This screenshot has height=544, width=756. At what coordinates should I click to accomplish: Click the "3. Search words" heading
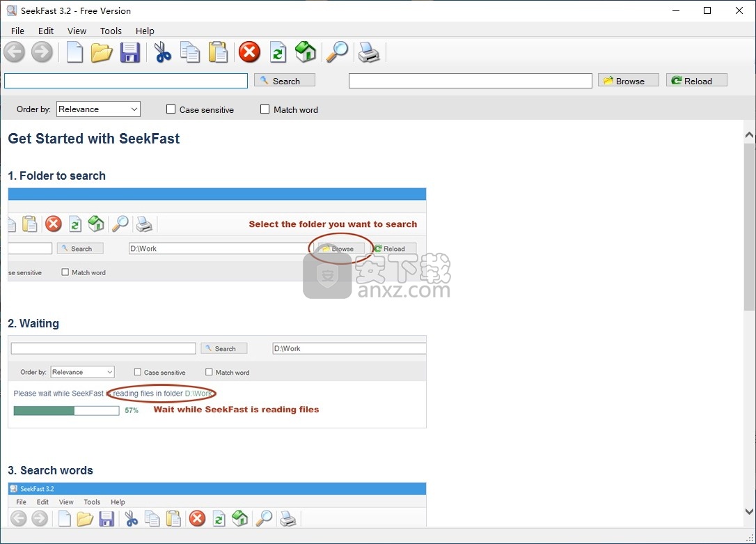point(50,471)
